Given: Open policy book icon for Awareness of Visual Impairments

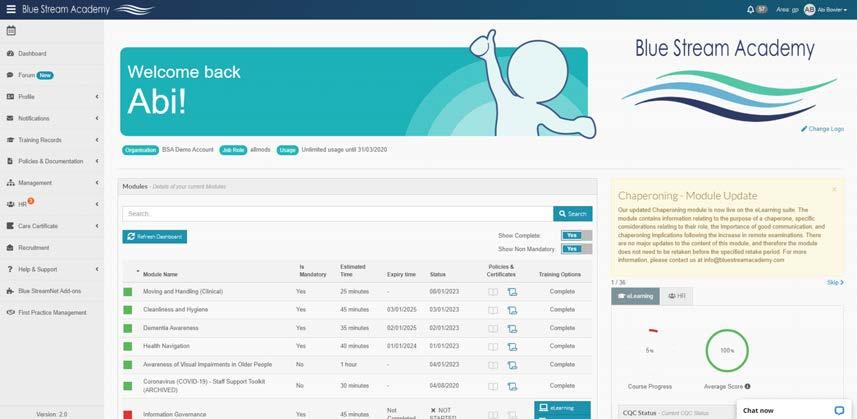Looking at the screenshot, I should point(493,365).
